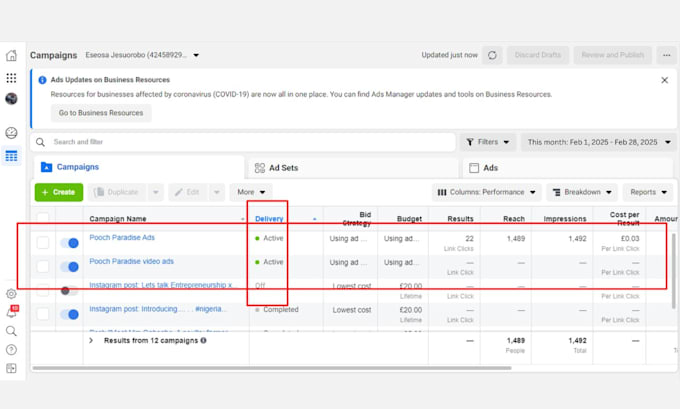The image size is (680, 409).
Task: Open Account Overview gauge icon
Action: tap(11, 133)
